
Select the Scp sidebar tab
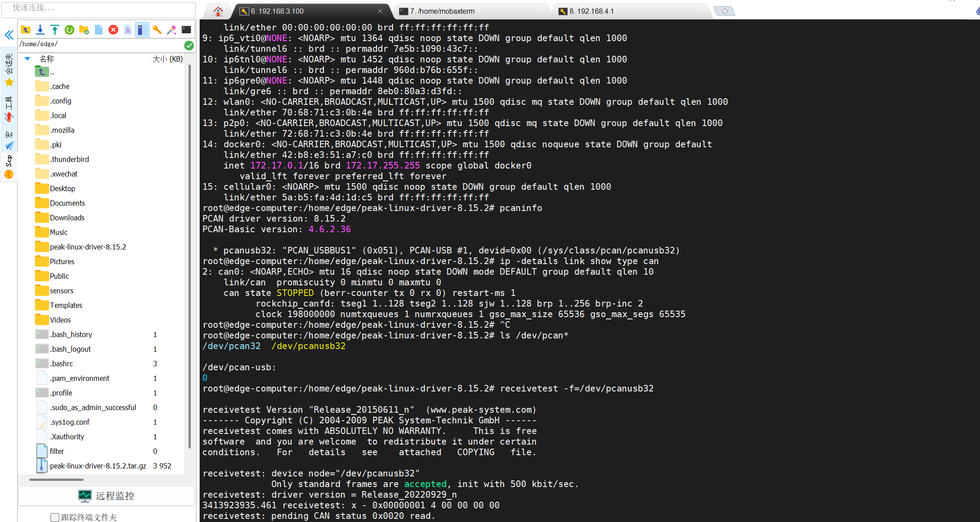click(x=9, y=167)
